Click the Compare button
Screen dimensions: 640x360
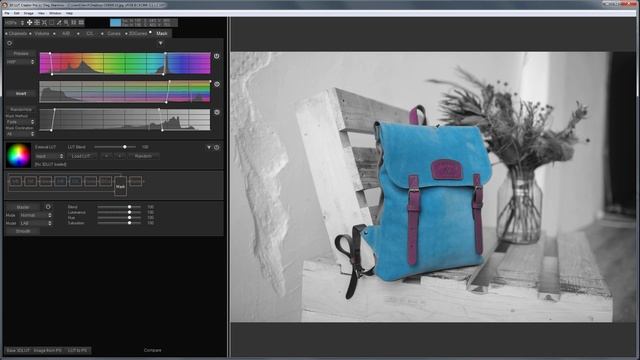(x=153, y=350)
